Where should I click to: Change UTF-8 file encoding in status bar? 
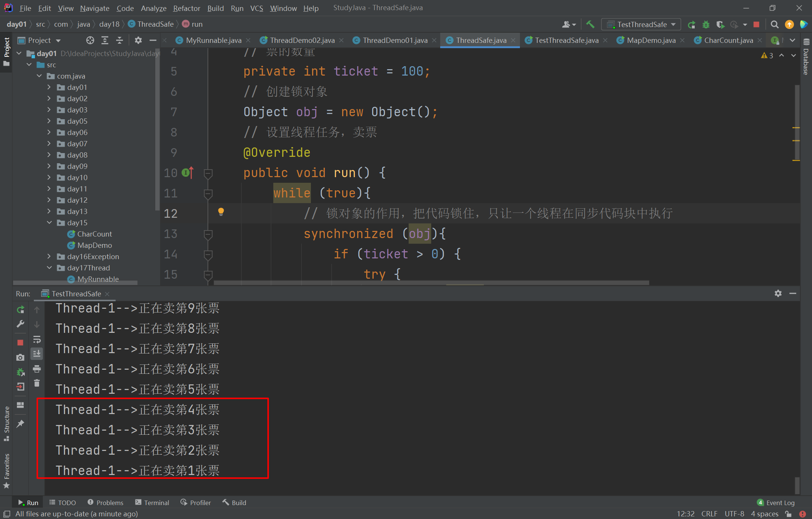tap(734, 514)
